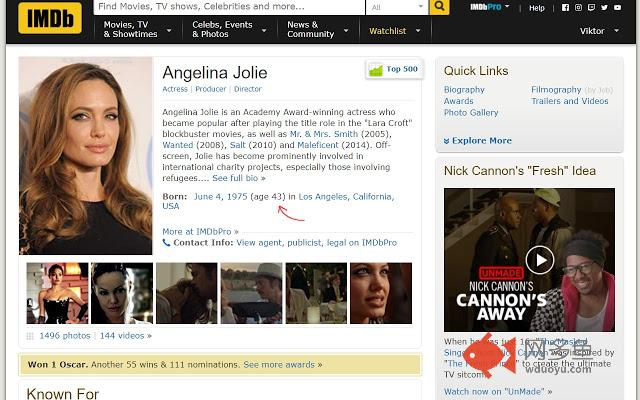This screenshot has width=640, height=400.
Task: Open the second photo, dark-haired woman close-up
Action: [122, 293]
